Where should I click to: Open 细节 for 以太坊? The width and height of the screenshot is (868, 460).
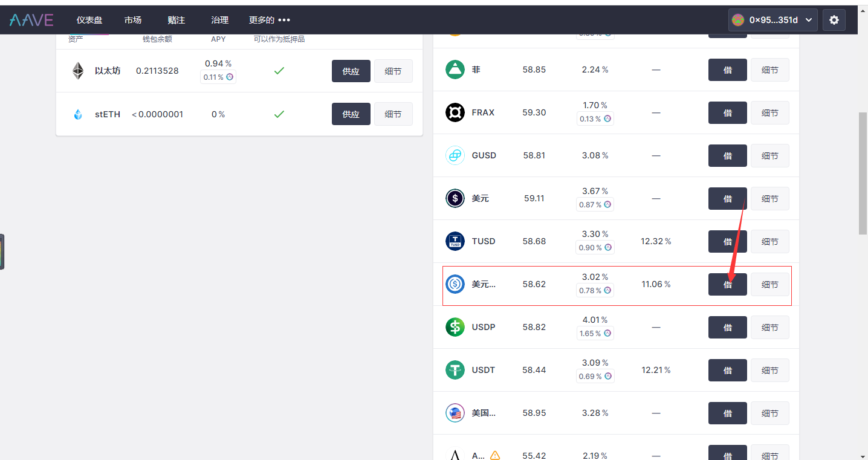click(x=394, y=71)
